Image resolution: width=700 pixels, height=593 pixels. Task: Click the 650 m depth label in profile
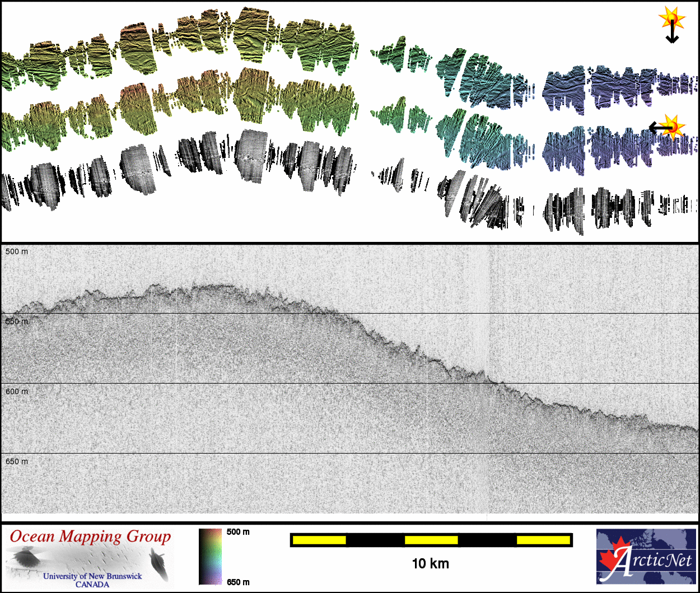[x=17, y=462]
